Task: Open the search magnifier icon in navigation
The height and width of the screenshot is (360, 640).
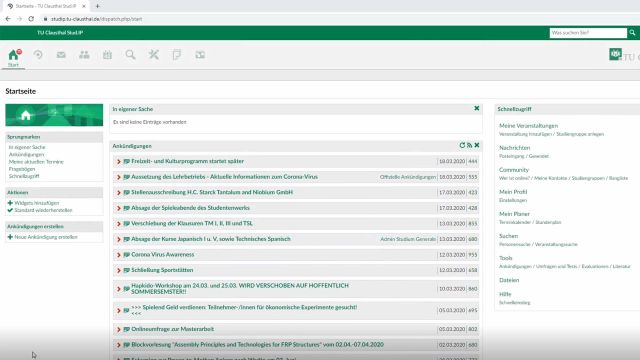Action: pyautogui.click(x=130, y=55)
